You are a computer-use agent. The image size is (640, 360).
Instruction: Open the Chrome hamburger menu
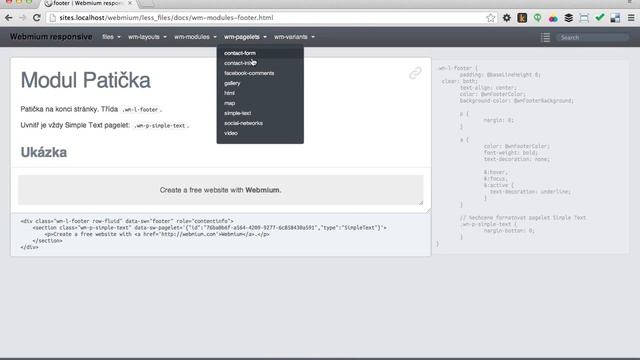[631, 18]
